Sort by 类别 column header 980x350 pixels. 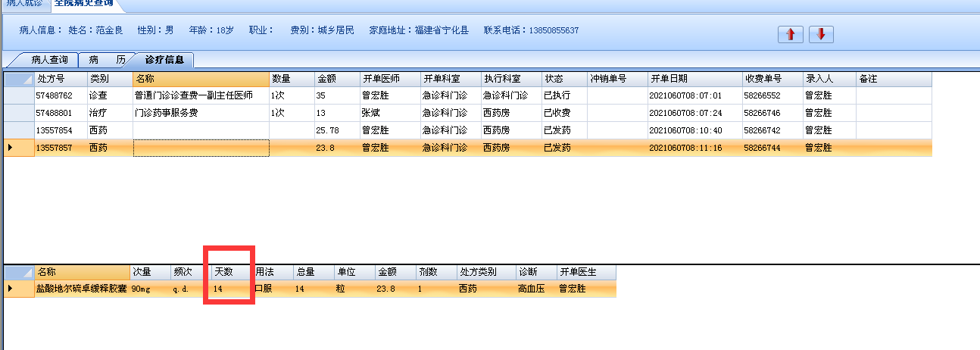pyautogui.click(x=110, y=79)
